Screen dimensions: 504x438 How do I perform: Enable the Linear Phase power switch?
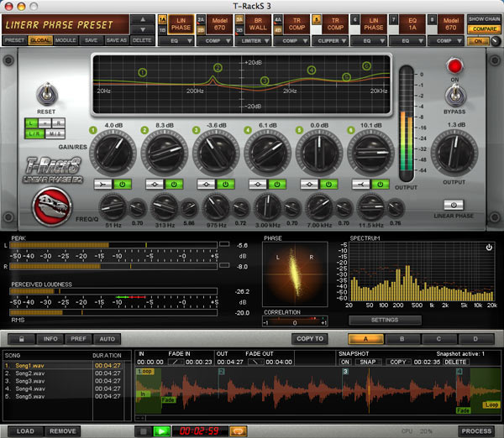click(454, 204)
